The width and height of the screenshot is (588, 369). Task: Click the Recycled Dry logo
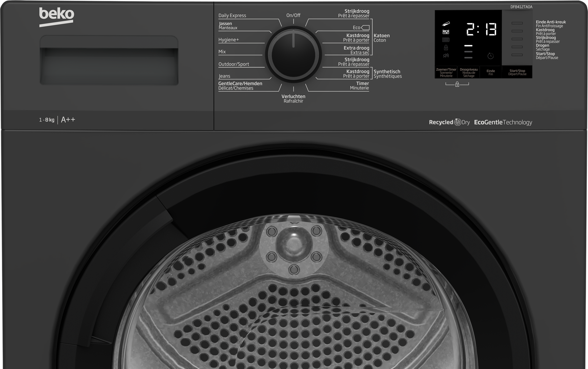click(x=450, y=122)
